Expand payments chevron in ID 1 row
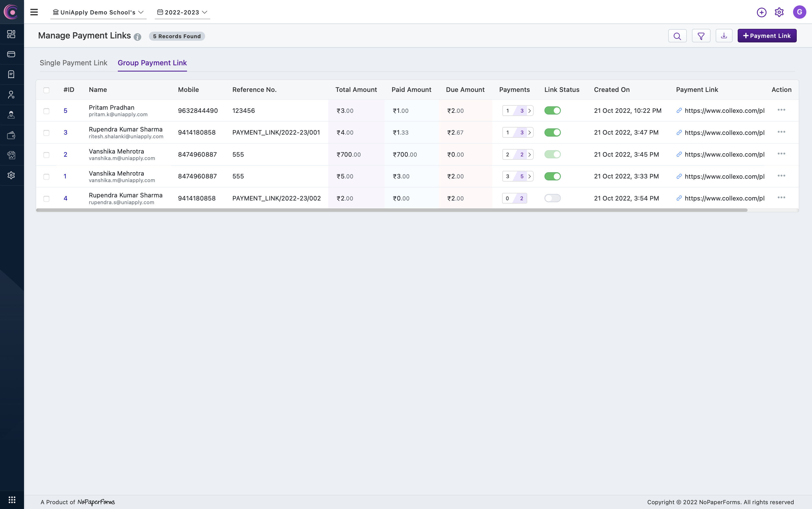Viewport: 812px width, 509px height. [x=530, y=176]
